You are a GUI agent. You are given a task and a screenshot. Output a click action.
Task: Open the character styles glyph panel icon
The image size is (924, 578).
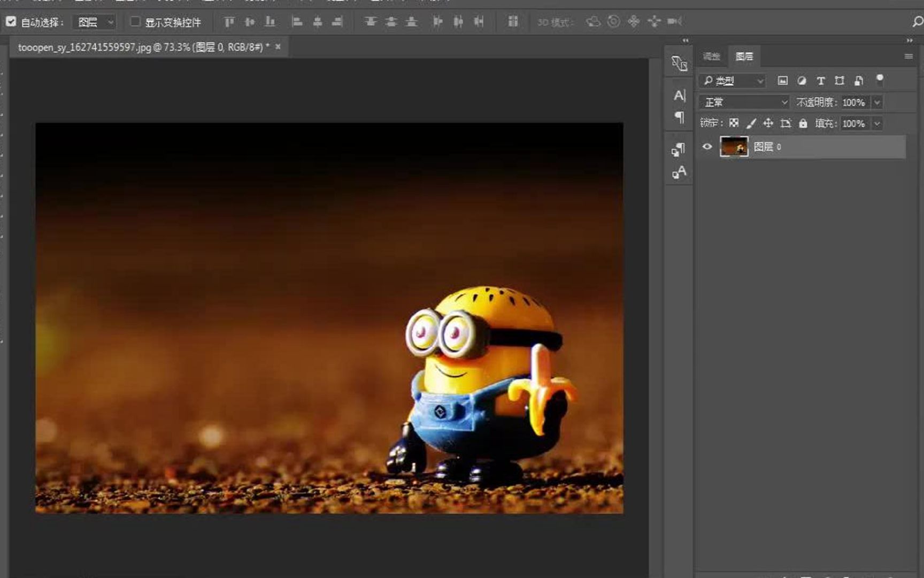[679, 64]
